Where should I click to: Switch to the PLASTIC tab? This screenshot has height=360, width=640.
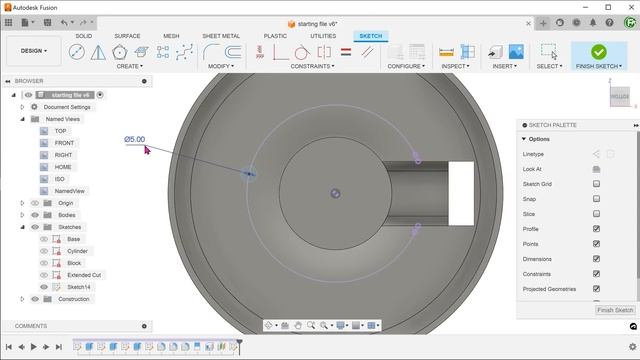[275, 36]
